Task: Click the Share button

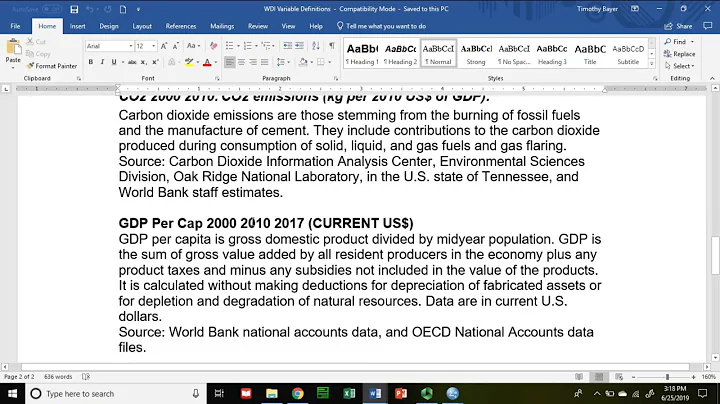Action: [678, 26]
